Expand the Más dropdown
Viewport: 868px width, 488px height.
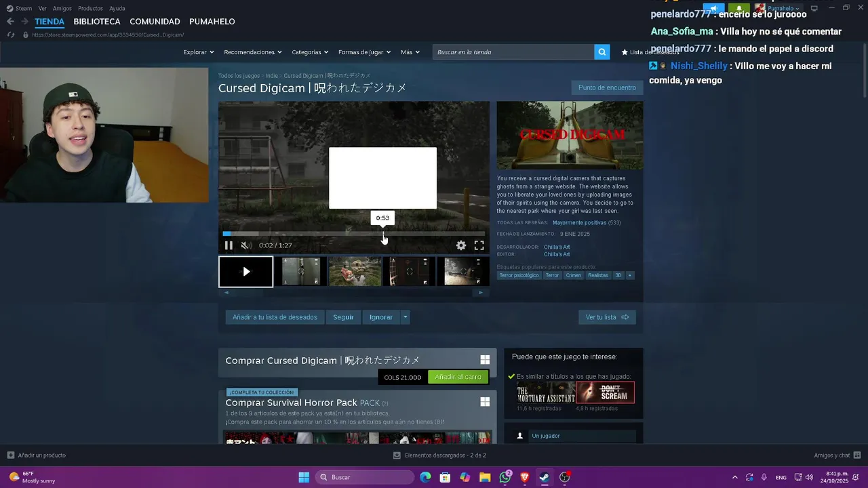tap(410, 52)
